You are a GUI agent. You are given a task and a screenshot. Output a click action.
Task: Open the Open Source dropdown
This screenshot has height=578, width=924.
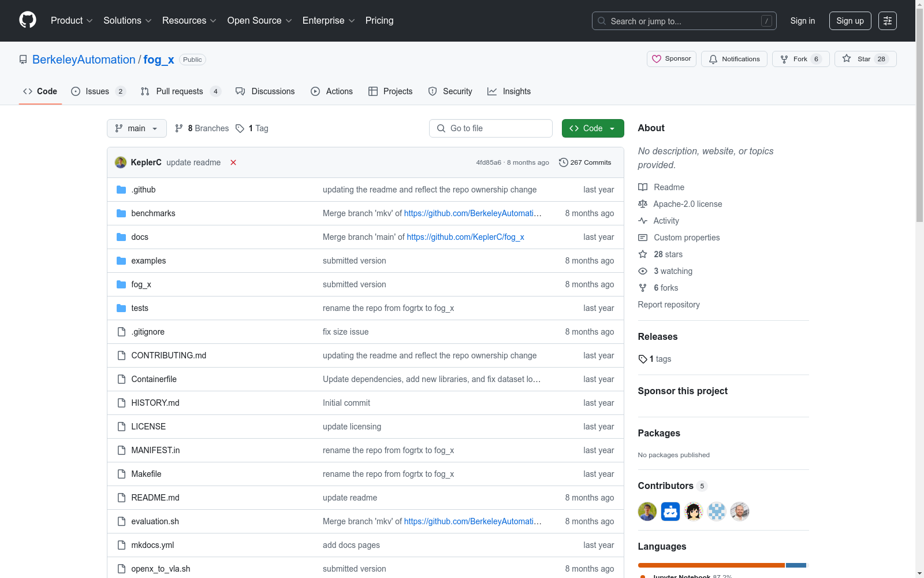(260, 21)
